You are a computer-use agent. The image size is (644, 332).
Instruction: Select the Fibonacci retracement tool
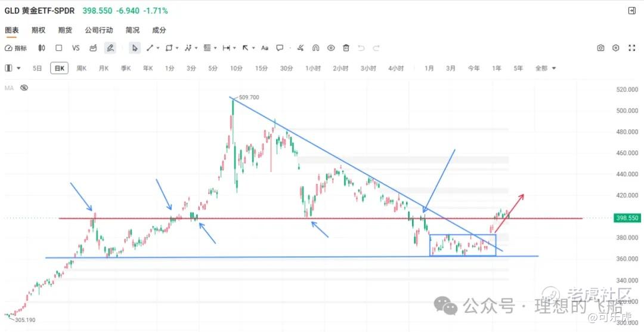click(x=207, y=48)
